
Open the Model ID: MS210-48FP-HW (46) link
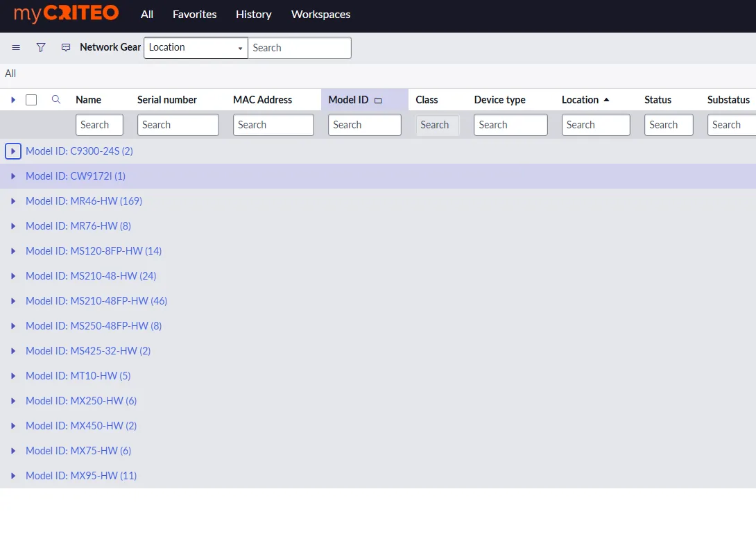pyautogui.click(x=96, y=301)
